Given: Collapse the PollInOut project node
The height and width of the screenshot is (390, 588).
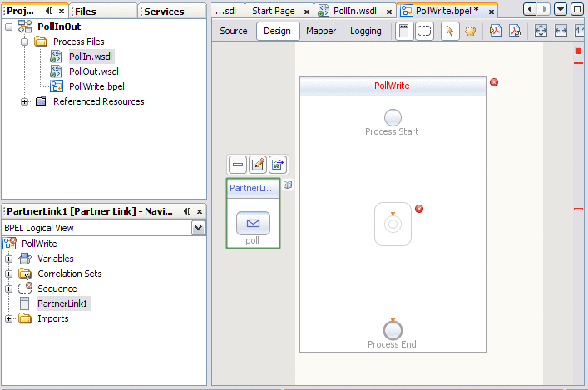Looking at the screenshot, I should point(8,27).
